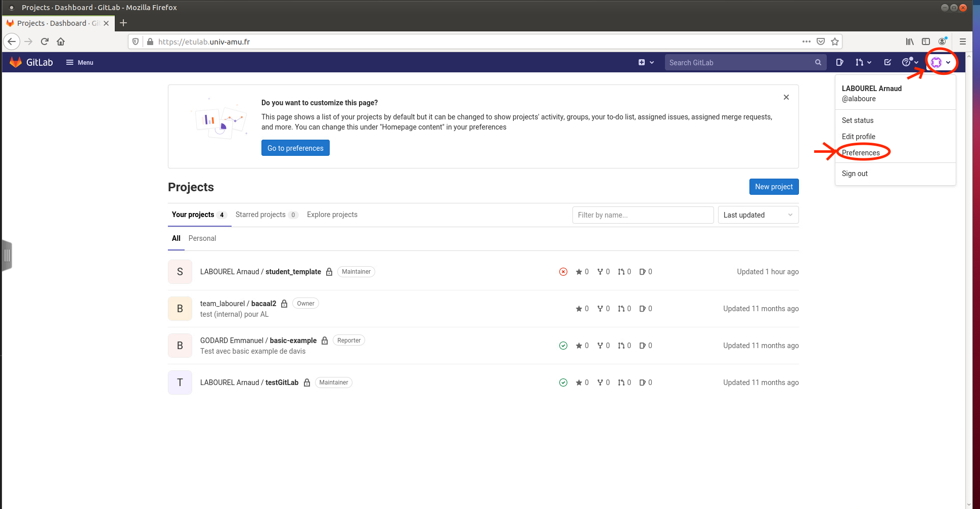Open the Help question mark dropdown
Image resolution: width=980 pixels, height=509 pixels.
click(909, 62)
